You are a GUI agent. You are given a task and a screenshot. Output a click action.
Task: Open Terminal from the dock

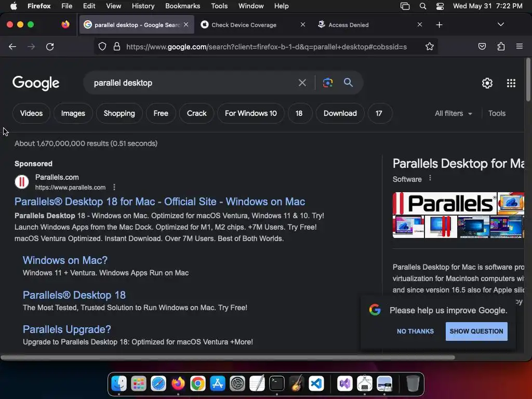pos(277,384)
